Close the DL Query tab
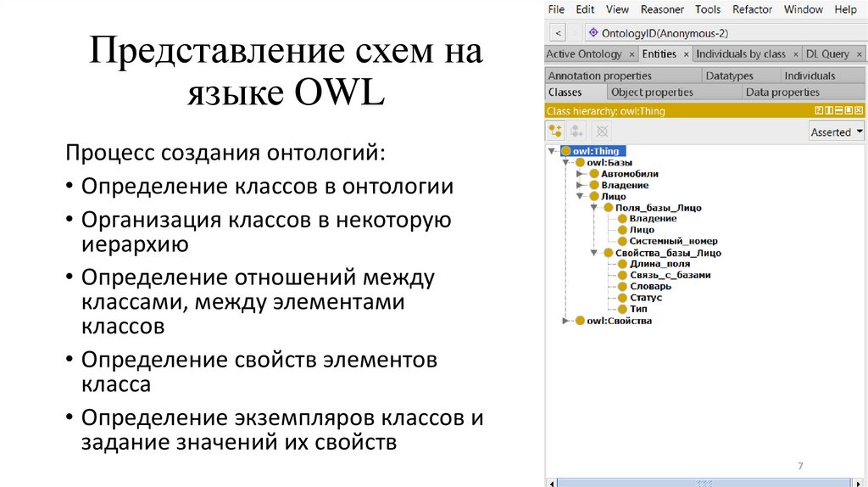The width and height of the screenshot is (868, 487). coord(859,54)
